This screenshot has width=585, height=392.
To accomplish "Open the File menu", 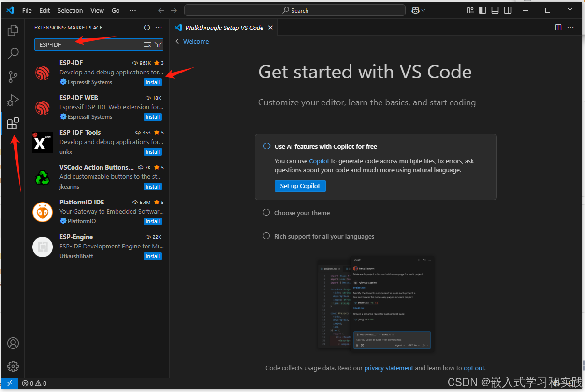I will [27, 10].
